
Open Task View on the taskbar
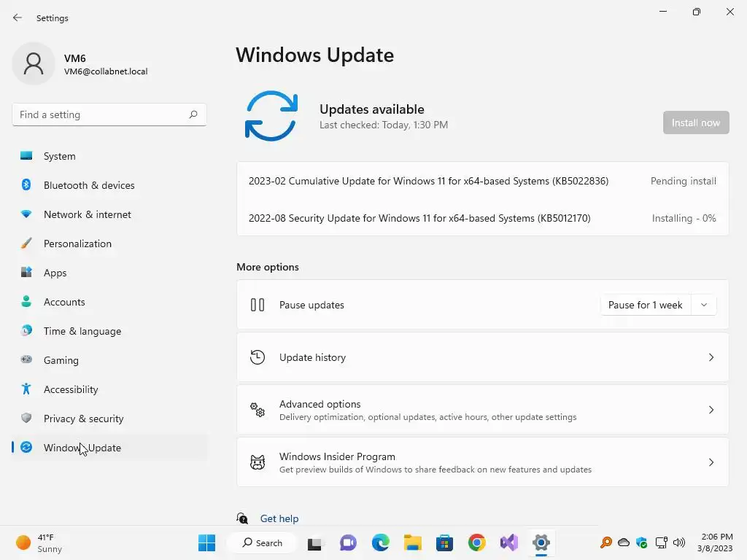(314, 542)
